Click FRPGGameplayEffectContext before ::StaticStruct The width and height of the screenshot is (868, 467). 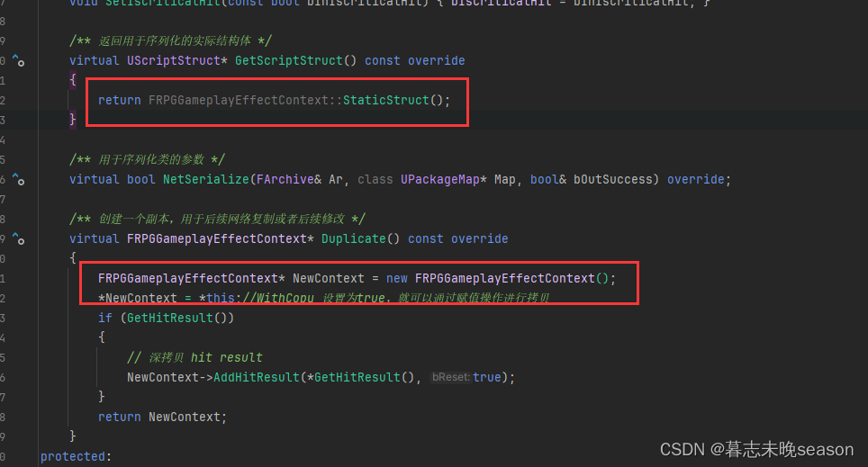[x=239, y=100]
